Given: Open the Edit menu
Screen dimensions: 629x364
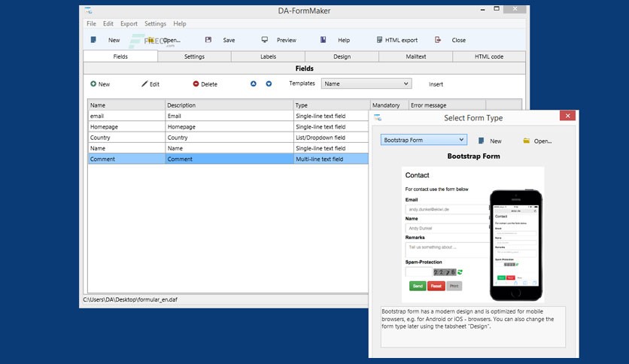Looking at the screenshot, I should click(x=108, y=23).
